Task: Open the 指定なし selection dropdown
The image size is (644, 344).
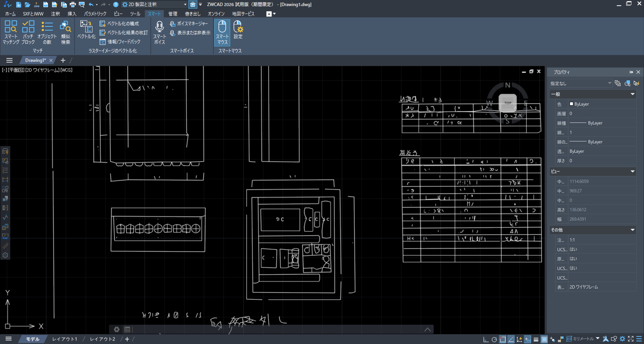Action: tap(609, 83)
